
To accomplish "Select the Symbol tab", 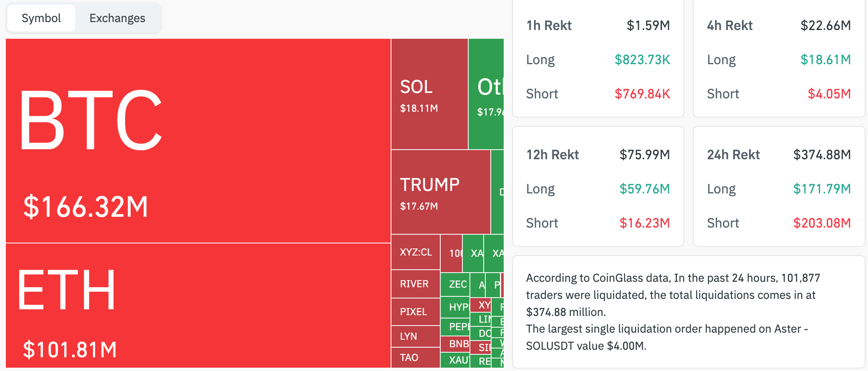I will pos(41,18).
